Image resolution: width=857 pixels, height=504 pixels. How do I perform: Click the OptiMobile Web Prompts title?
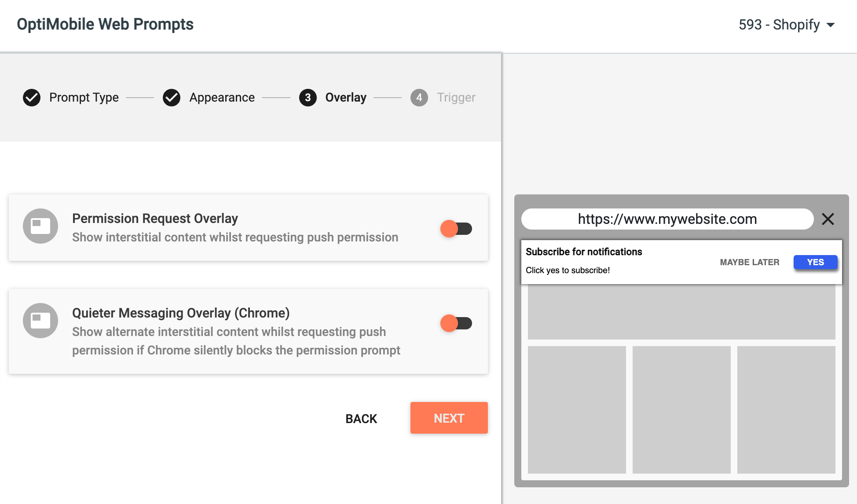click(105, 24)
